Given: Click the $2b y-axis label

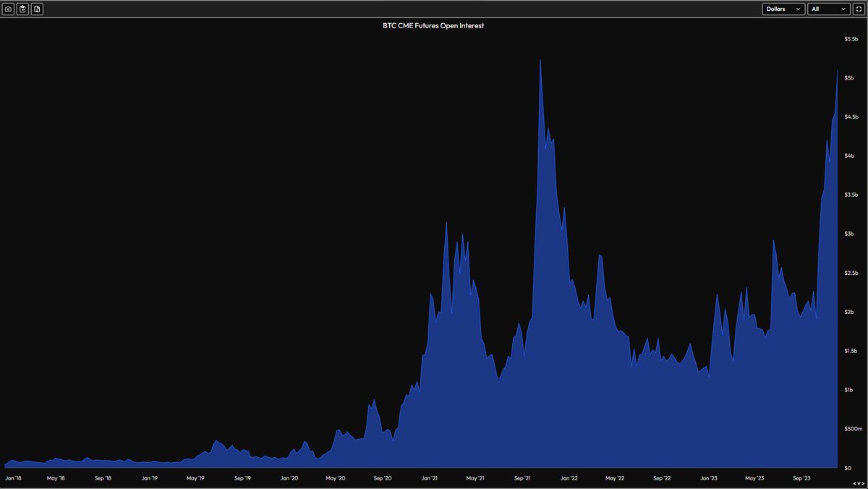Looking at the screenshot, I should (x=849, y=312).
